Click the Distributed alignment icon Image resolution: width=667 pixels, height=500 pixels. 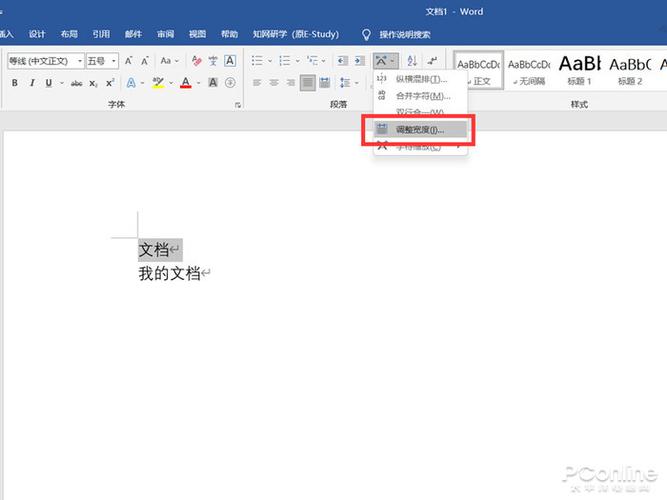[x=325, y=83]
